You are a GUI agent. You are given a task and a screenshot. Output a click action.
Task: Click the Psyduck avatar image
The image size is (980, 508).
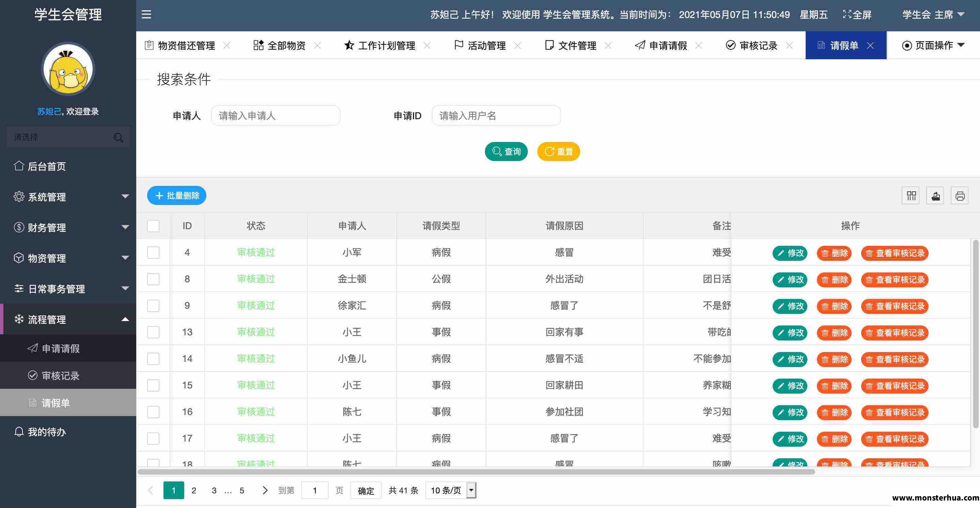coord(68,69)
